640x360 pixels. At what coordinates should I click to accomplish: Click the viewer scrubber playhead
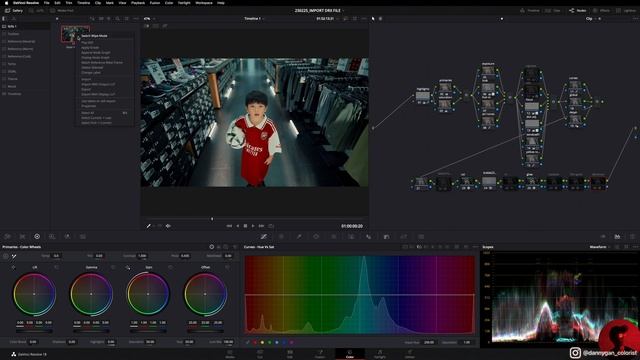(212, 219)
